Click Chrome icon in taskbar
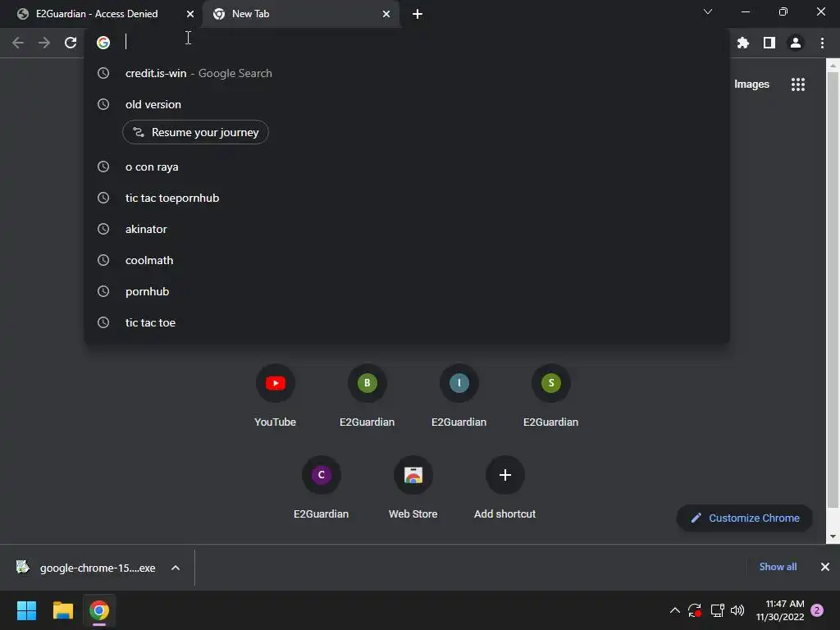The image size is (840, 630). 99,610
